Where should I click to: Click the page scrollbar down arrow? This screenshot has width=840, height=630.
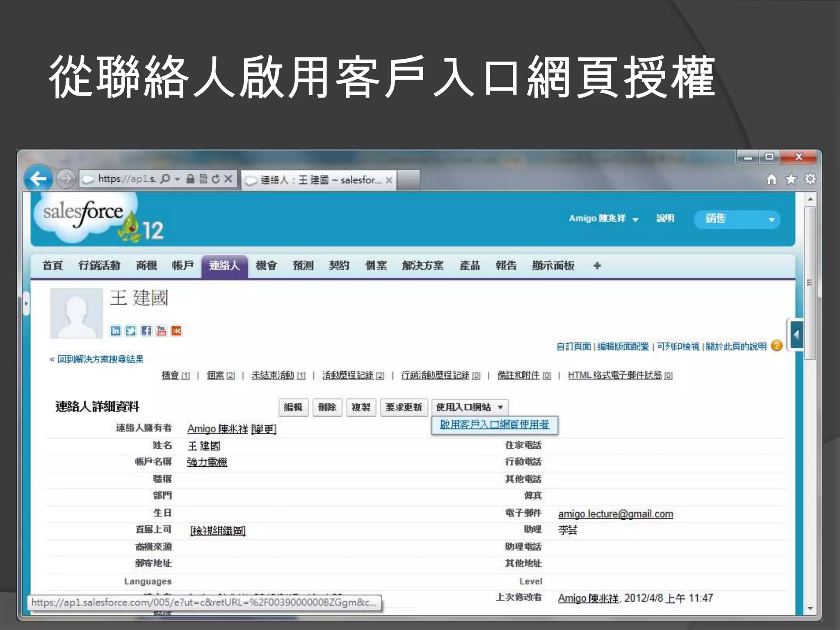pos(810,608)
